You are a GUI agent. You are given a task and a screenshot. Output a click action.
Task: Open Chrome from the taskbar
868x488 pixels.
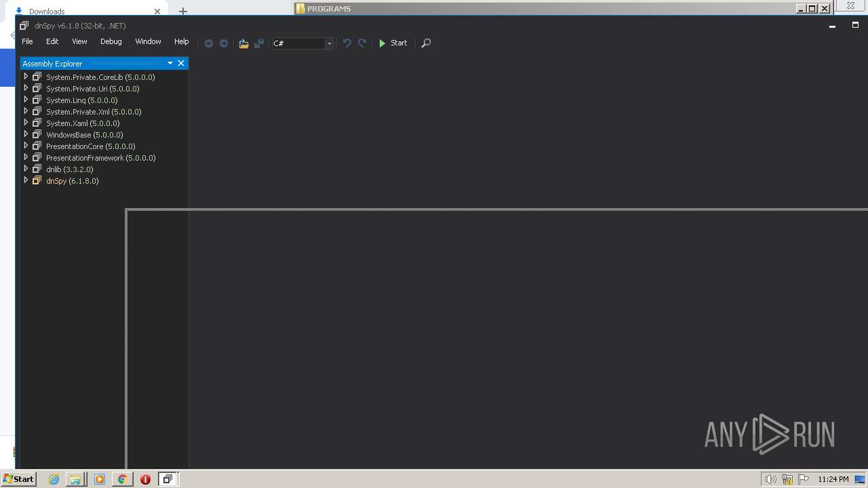point(123,479)
